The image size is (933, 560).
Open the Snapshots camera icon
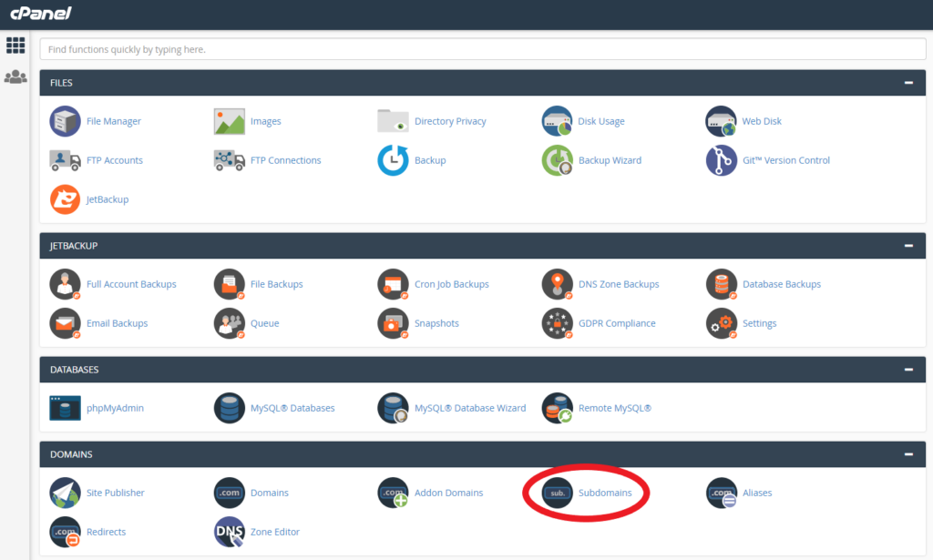393,323
